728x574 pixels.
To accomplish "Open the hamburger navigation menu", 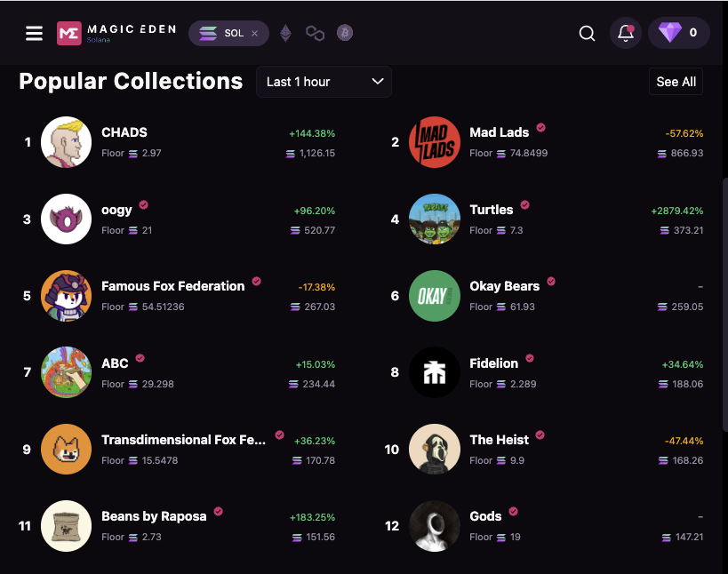I will point(34,34).
